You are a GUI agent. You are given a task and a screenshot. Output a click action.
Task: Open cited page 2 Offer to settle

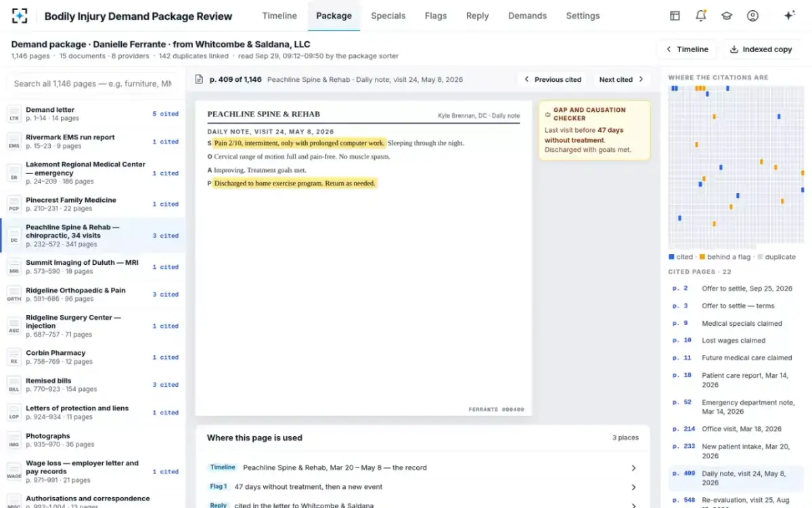pyautogui.click(x=736, y=289)
